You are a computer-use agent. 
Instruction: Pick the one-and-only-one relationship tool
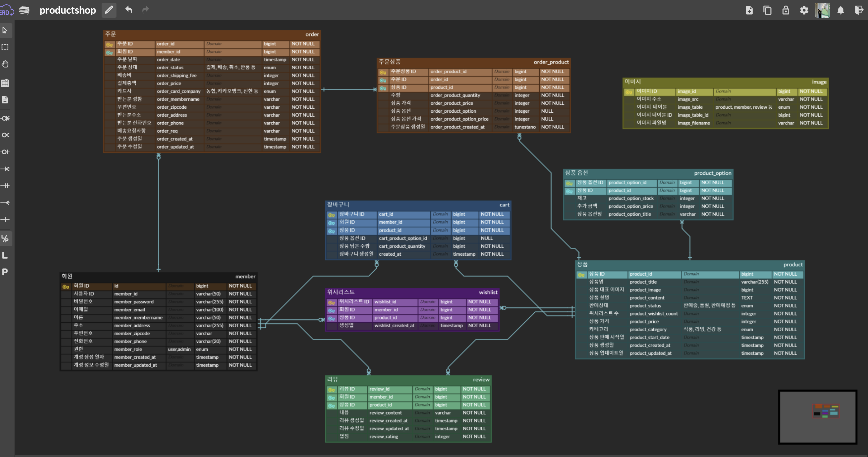[5, 185]
